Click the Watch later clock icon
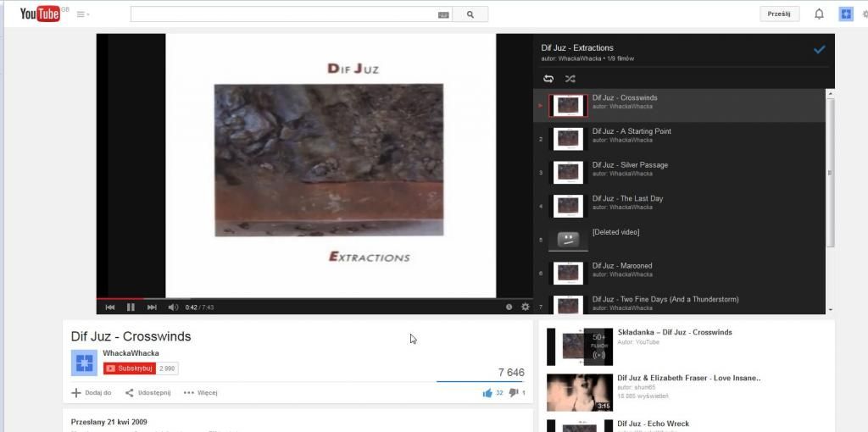Image resolution: width=868 pixels, height=432 pixels. (x=509, y=307)
